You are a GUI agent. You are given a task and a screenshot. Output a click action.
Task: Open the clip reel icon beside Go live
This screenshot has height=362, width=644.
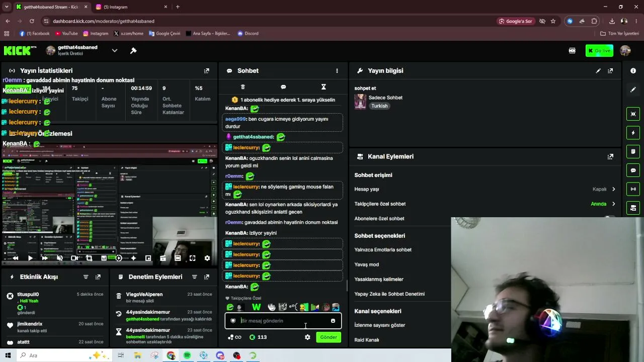pos(572,51)
